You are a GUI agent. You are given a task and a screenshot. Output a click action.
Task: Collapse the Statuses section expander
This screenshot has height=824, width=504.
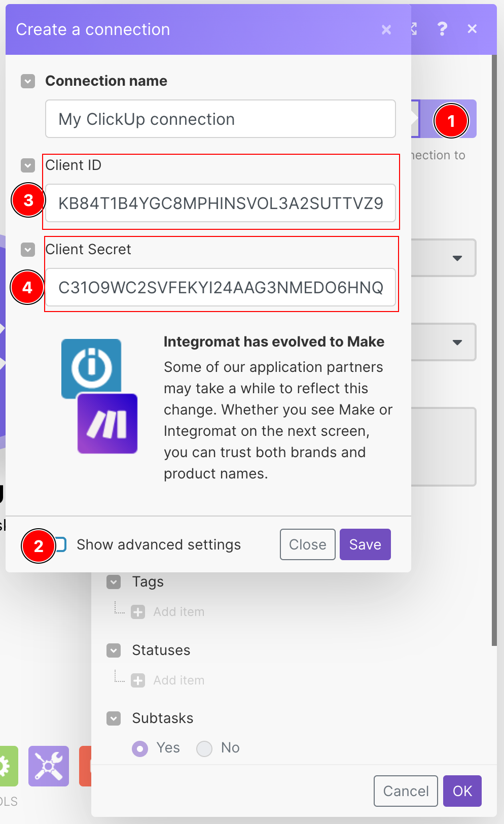[114, 650]
